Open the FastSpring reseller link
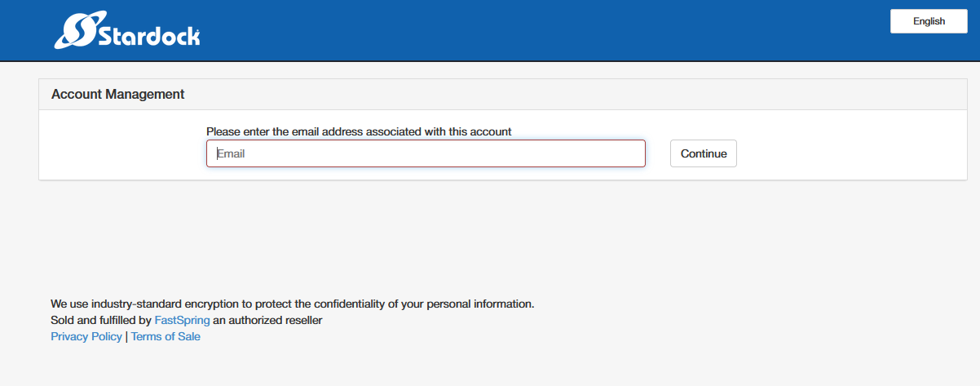The height and width of the screenshot is (386, 980). pos(182,320)
